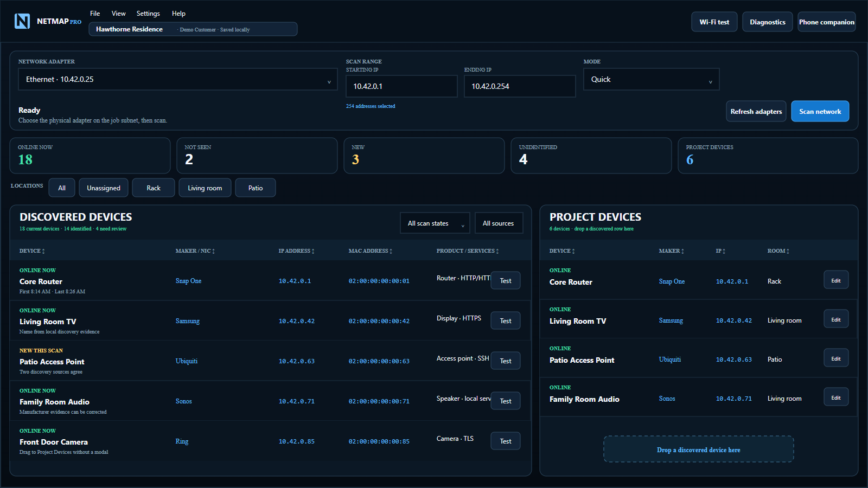Select Living Room TV in project devices

578,321
